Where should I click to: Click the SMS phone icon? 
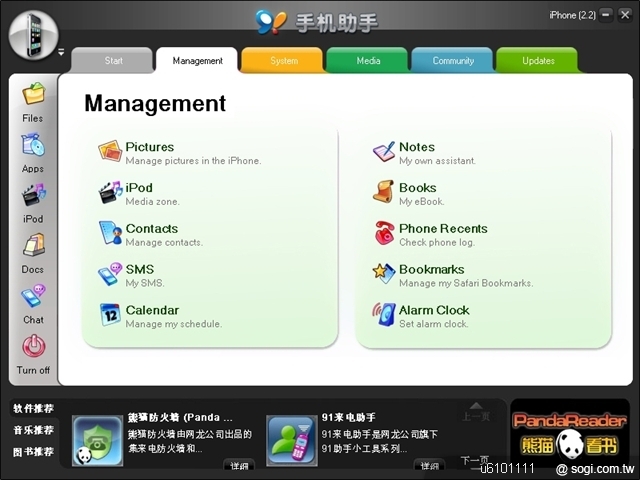point(110,274)
